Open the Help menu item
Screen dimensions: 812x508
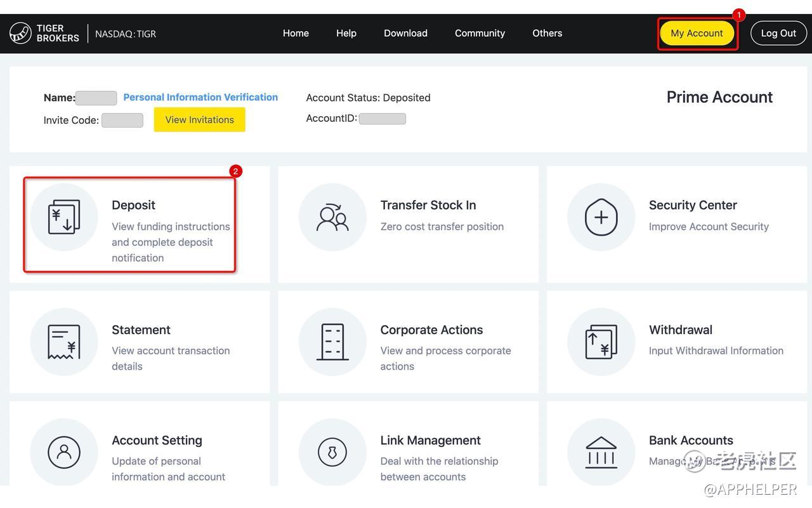coord(346,33)
